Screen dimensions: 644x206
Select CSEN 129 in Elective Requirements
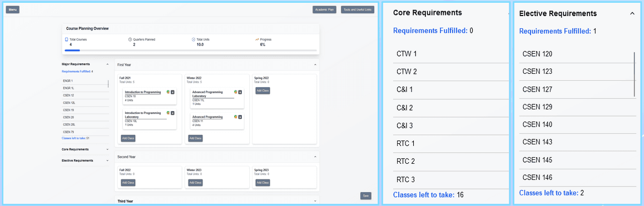click(x=577, y=107)
